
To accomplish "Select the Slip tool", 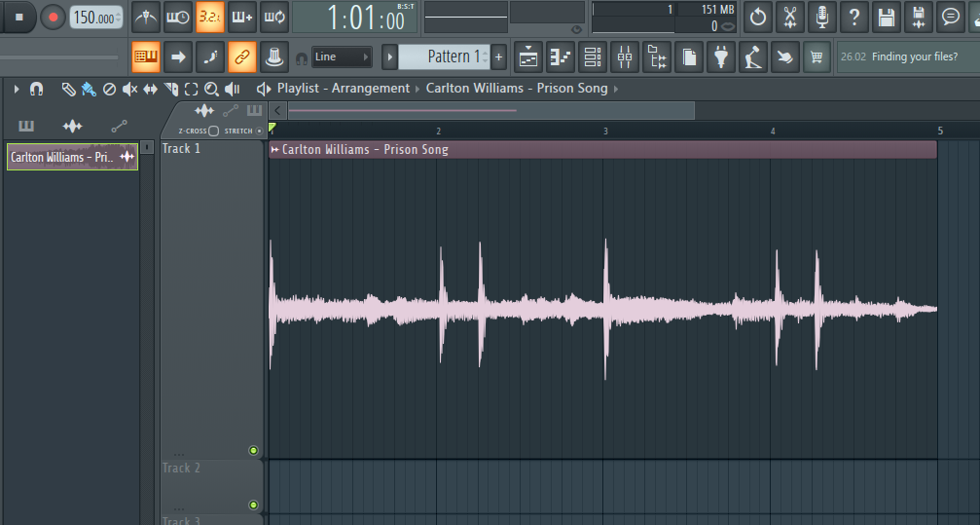I will point(151,90).
